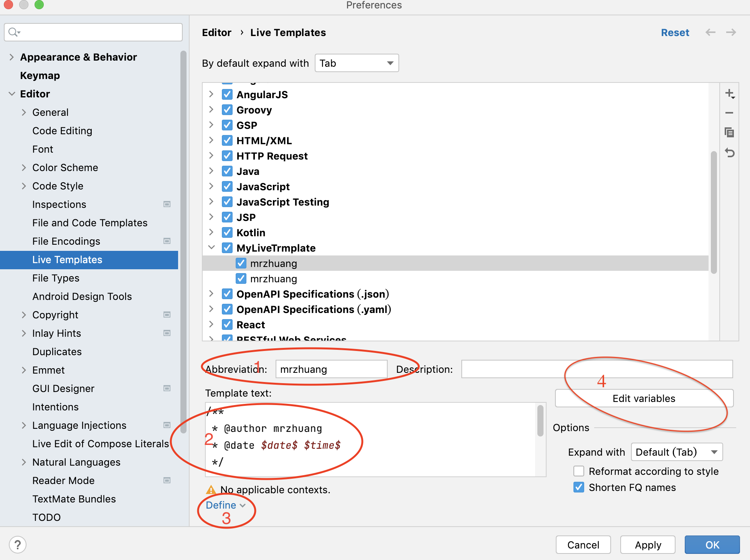
Task: Collapse the MyLiveTrmplate group
Action: pos(211,248)
